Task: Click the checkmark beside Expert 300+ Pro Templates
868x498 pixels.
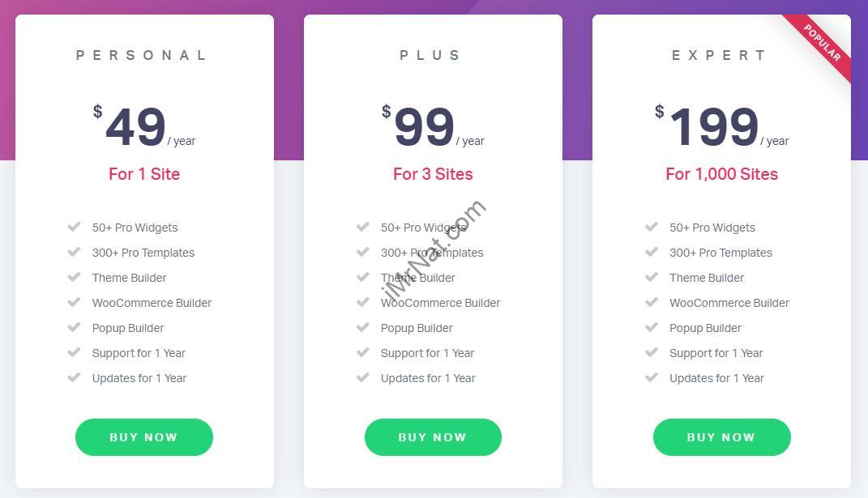Action: pyautogui.click(x=652, y=253)
